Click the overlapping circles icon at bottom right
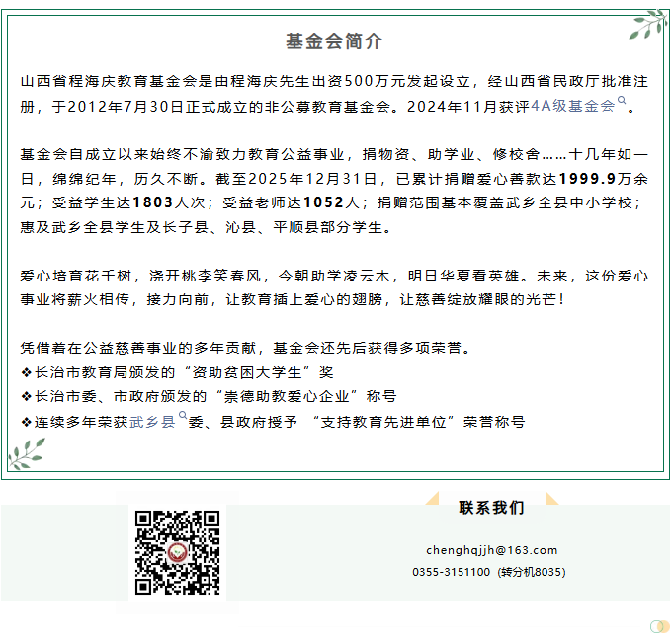This screenshot has height=643, width=672. (x=659, y=626)
